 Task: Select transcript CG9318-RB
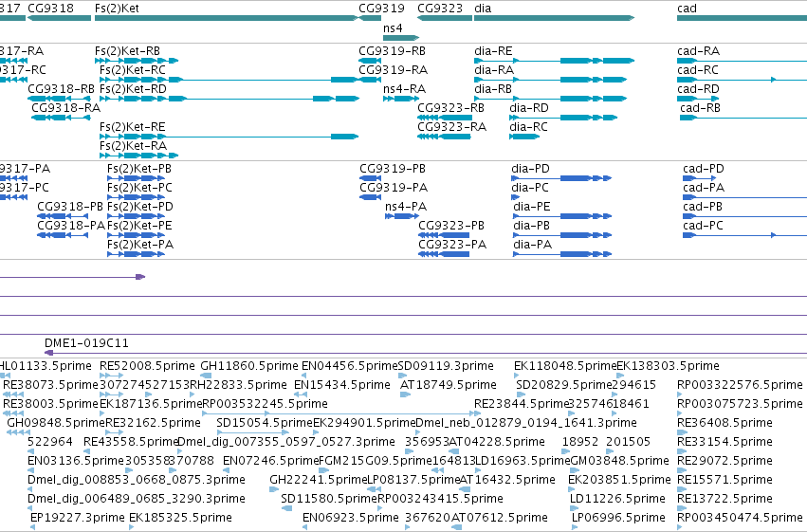61,89
